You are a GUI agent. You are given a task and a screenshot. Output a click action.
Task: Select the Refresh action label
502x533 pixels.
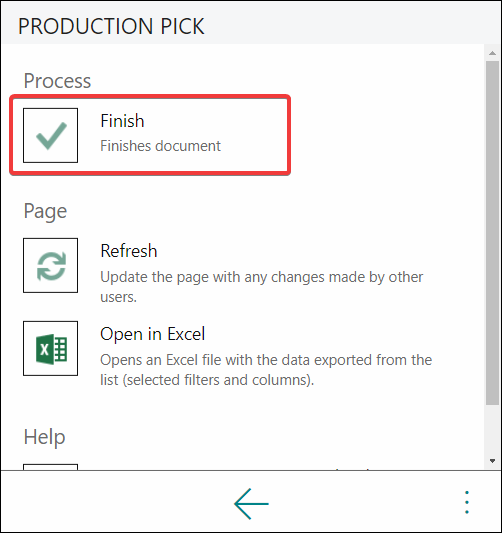[129, 251]
